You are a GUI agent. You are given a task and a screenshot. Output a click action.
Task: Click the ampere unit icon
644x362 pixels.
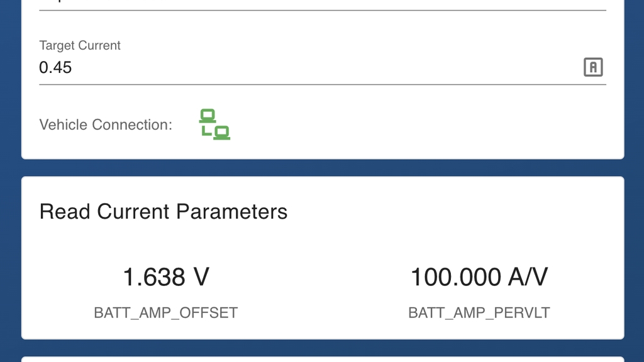tap(593, 67)
